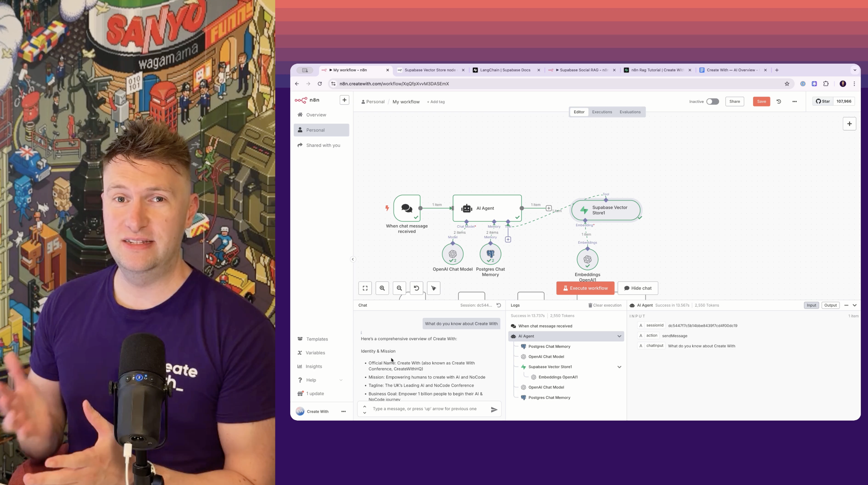Open the Supabase Vector Store1 node
The width and height of the screenshot is (868, 485).
click(x=606, y=210)
